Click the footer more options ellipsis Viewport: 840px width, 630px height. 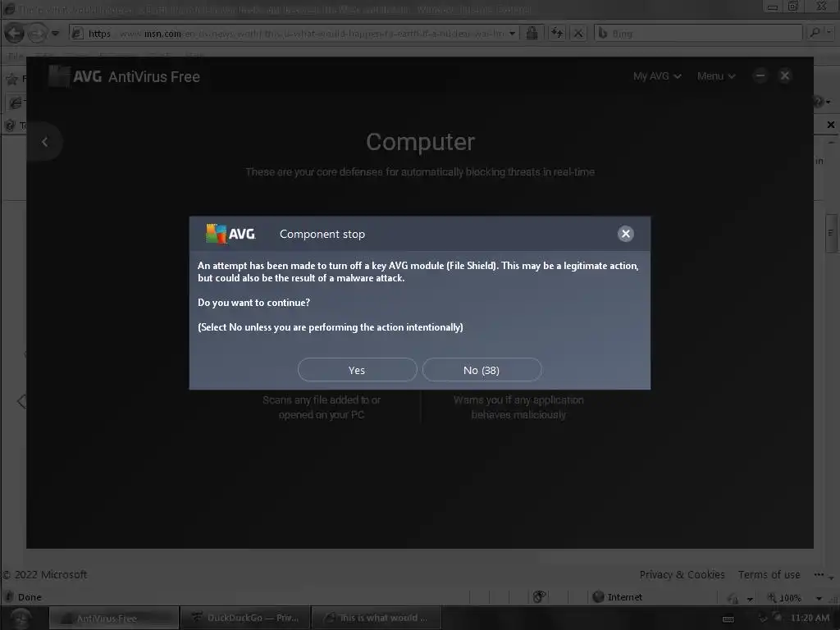(x=819, y=574)
